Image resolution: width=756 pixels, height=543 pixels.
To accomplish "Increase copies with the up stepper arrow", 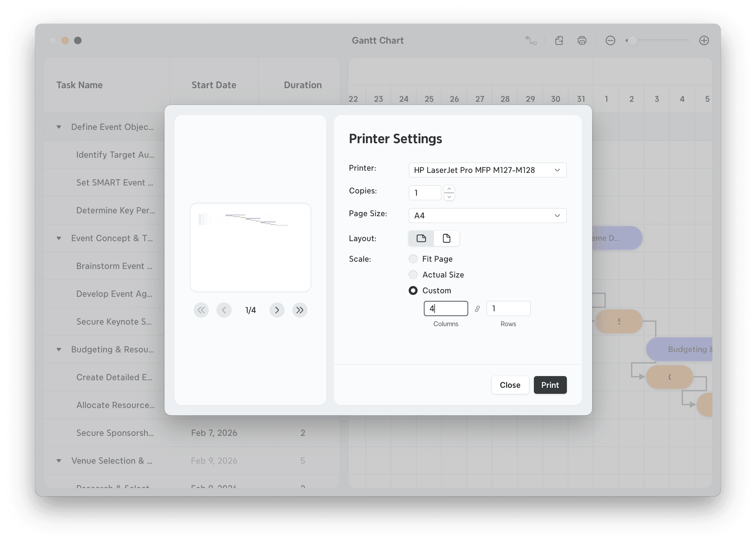I will pyautogui.click(x=449, y=189).
